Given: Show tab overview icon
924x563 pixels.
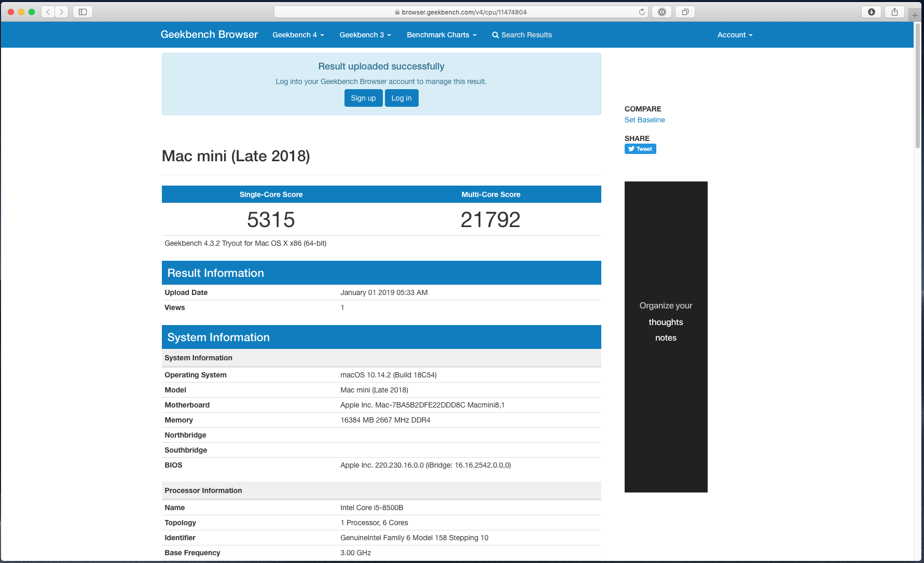Looking at the screenshot, I should coord(685,12).
